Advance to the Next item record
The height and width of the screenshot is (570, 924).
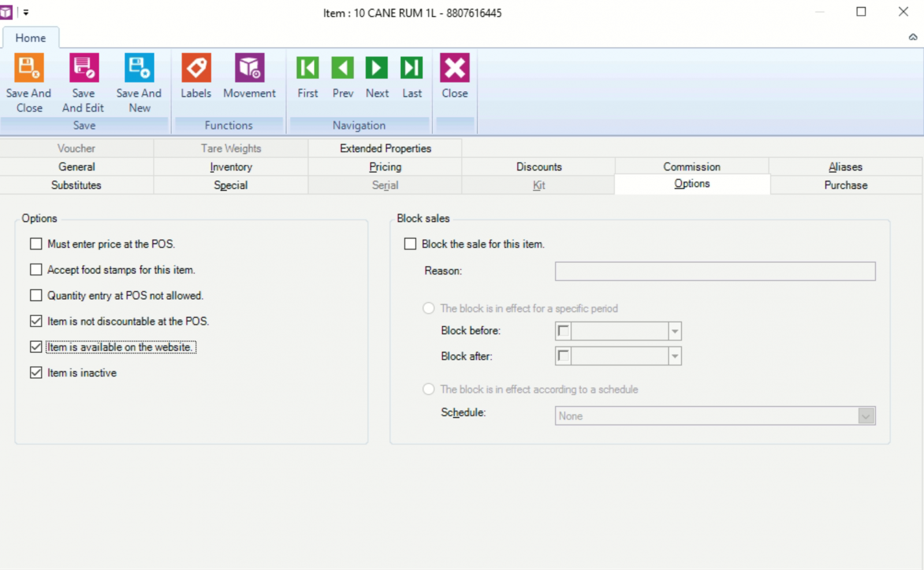(377, 68)
